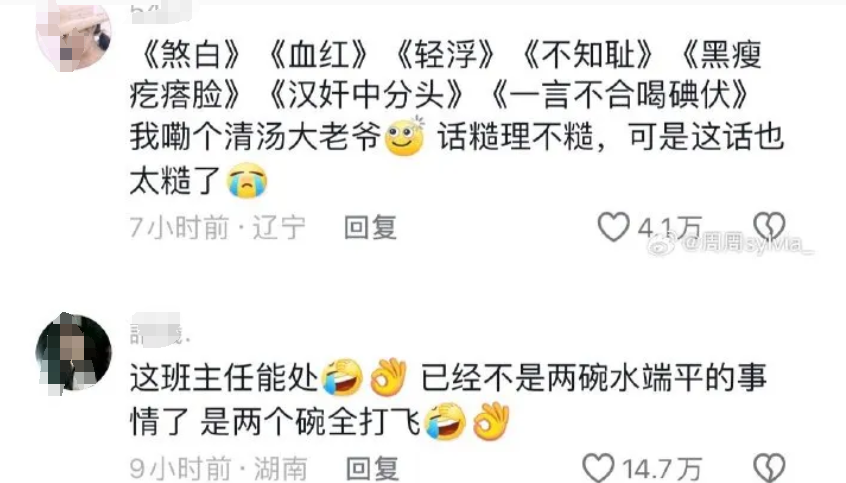
Task: Like the 班主任 comment from 湖南
Action: coord(599,468)
